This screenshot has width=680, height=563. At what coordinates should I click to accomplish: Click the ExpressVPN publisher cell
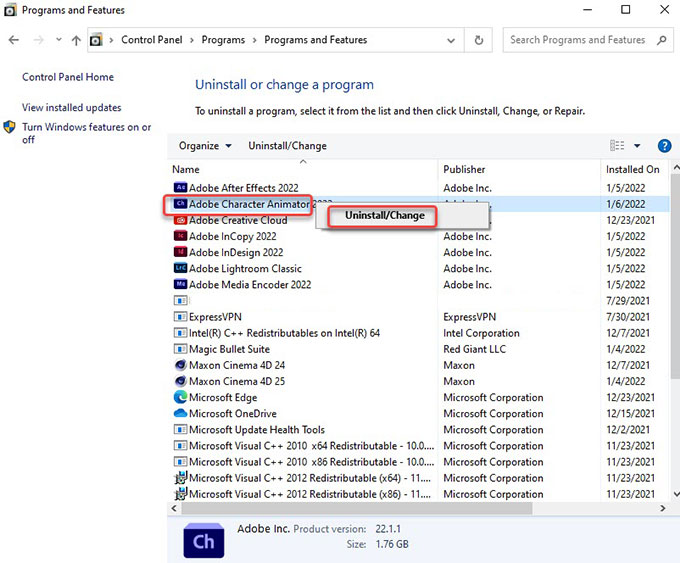[x=469, y=317]
